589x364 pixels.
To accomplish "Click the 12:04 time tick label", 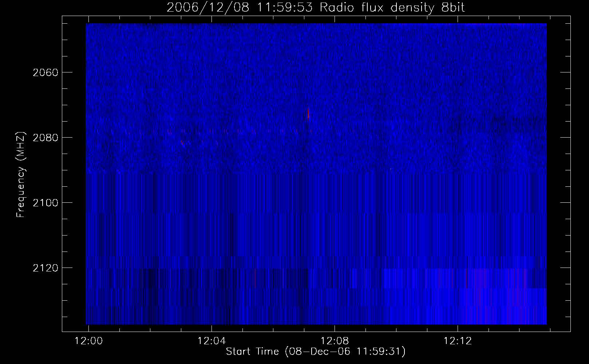I will [x=212, y=341].
